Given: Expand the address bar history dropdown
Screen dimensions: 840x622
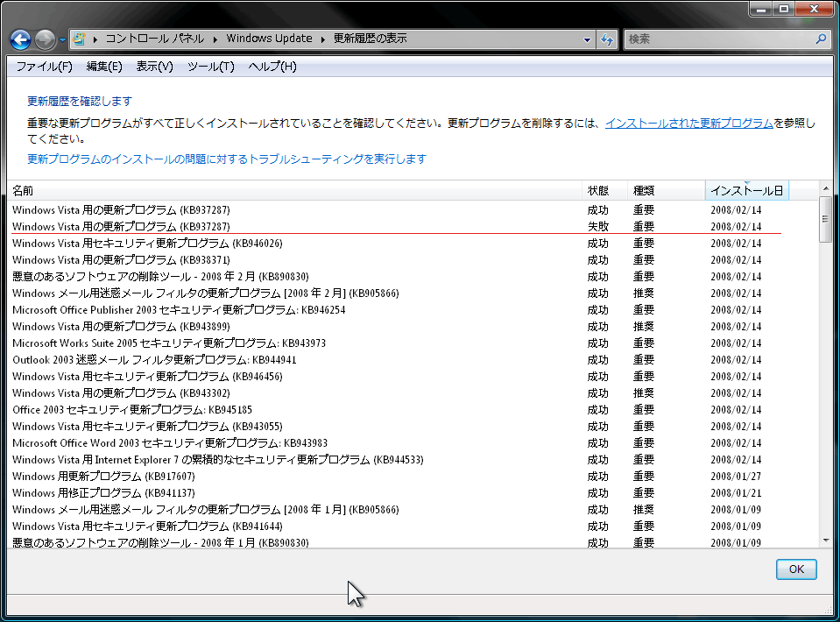Looking at the screenshot, I should (x=587, y=39).
